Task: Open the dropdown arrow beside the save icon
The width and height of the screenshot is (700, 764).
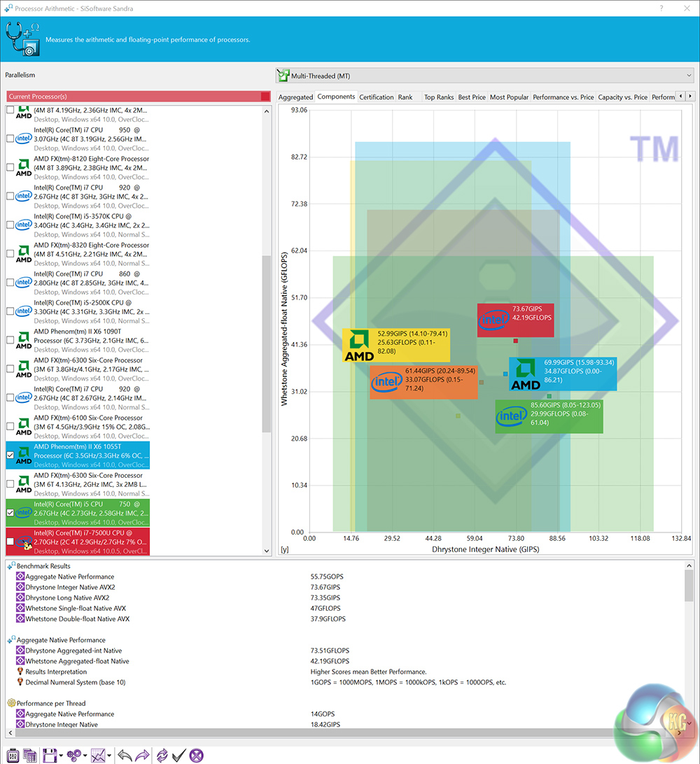Action: [x=61, y=756]
